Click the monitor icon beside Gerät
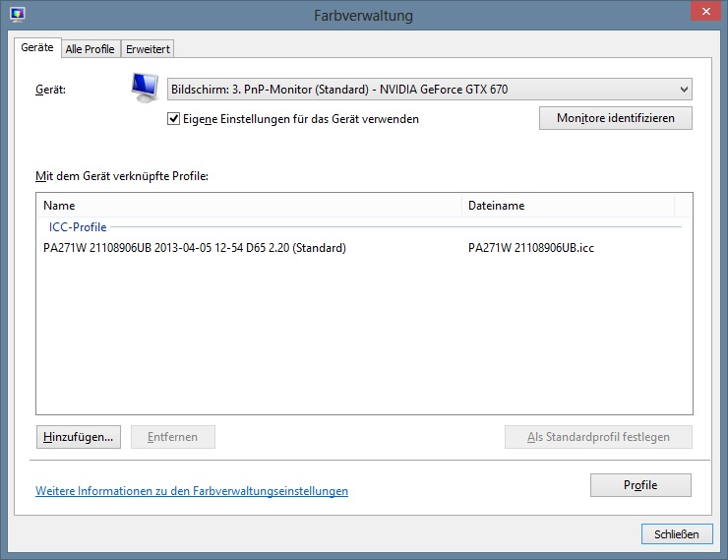The image size is (728, 560). click(147, 90)
